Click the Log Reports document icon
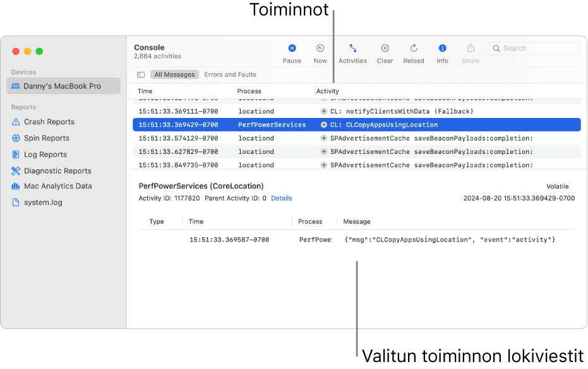The height and width of the screenshot is (369, 588). click(x=16, y=155)
